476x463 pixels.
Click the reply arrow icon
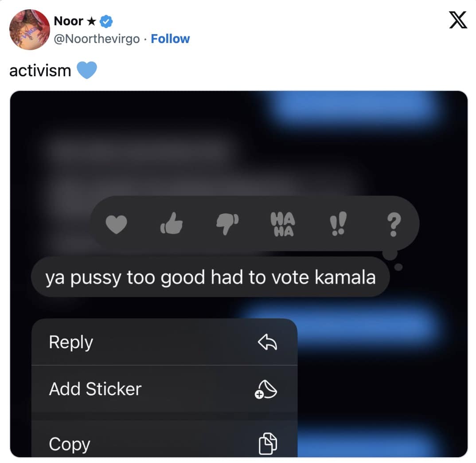pos(267,342)
